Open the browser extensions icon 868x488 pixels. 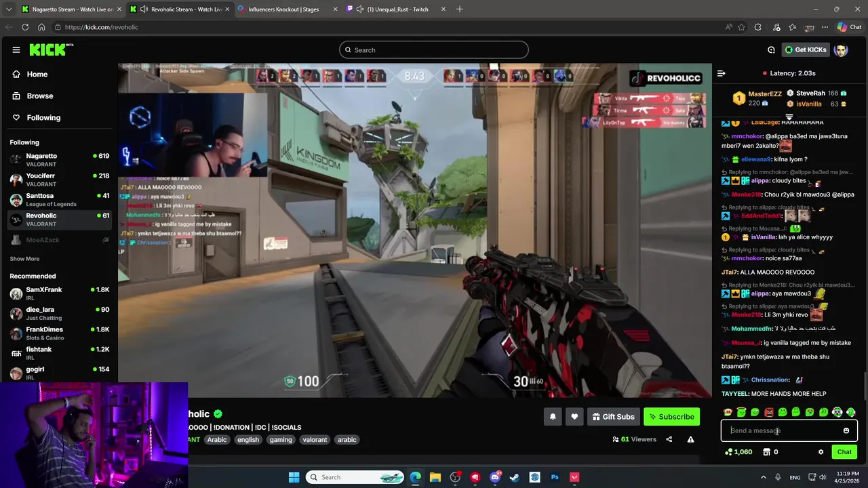(758, 27)
